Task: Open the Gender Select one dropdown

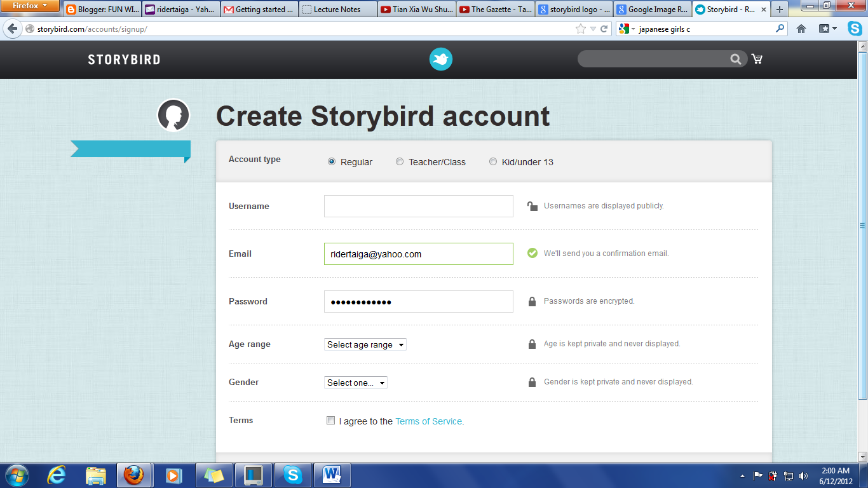Action: 356,383
